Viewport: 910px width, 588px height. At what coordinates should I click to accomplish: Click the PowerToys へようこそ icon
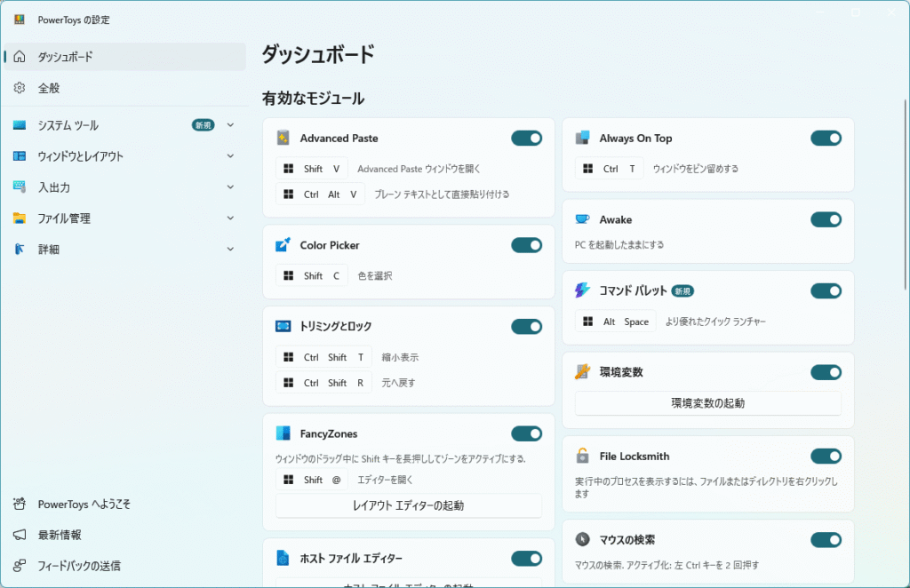click(20, 504)
